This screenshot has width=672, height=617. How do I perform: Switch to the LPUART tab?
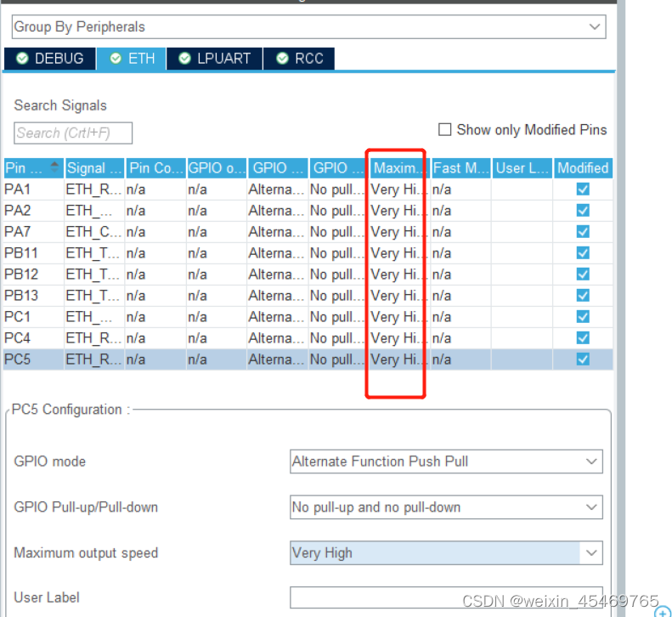(215, 59)
